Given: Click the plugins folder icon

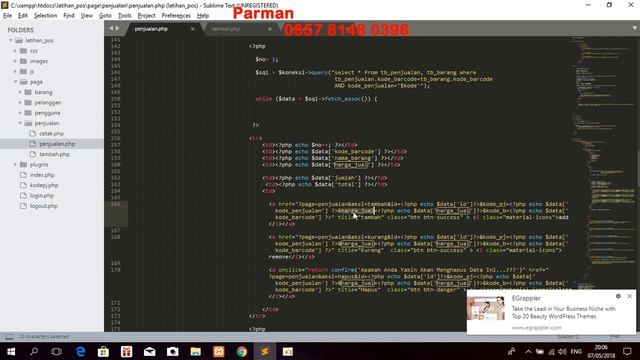Looking at the screenshot, I should point(23,164).
